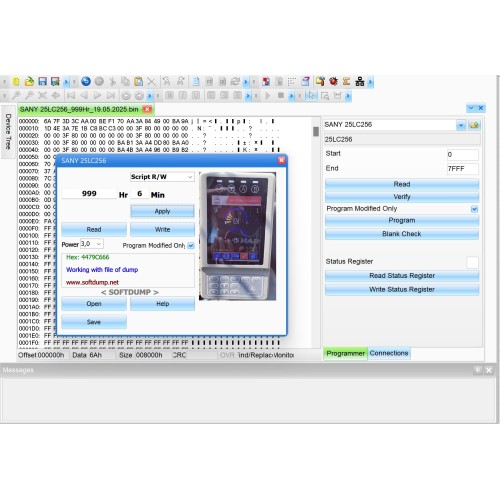Switch to the Connections tab
The width and height of the screenshot is (500, 500).
point(389,353)
